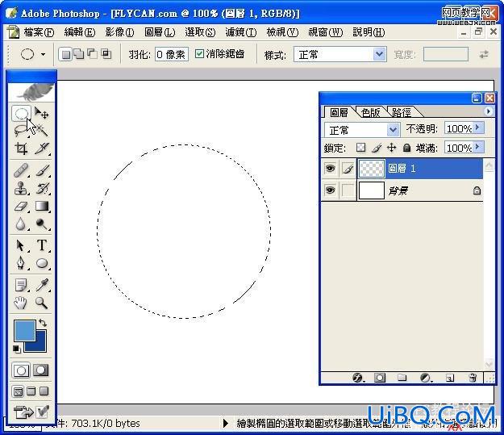The image size is (504, 435).
Task: Click the background color swatch
Action: (40, 345)
